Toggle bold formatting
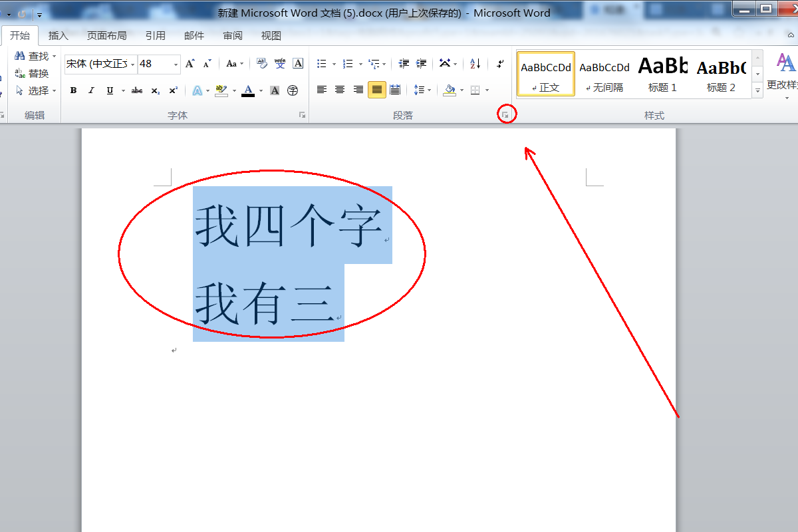This screenshot has width=798, height=532. [x=73, y=90]
